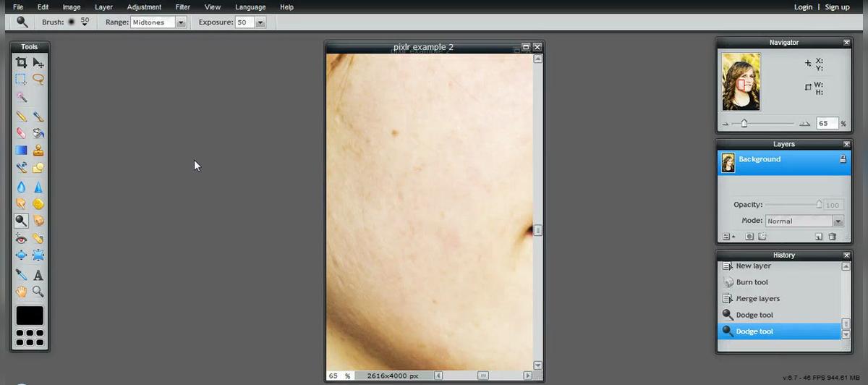Select the Crop tool
This screenshot has width=868, height=385.
pos(21,63)
